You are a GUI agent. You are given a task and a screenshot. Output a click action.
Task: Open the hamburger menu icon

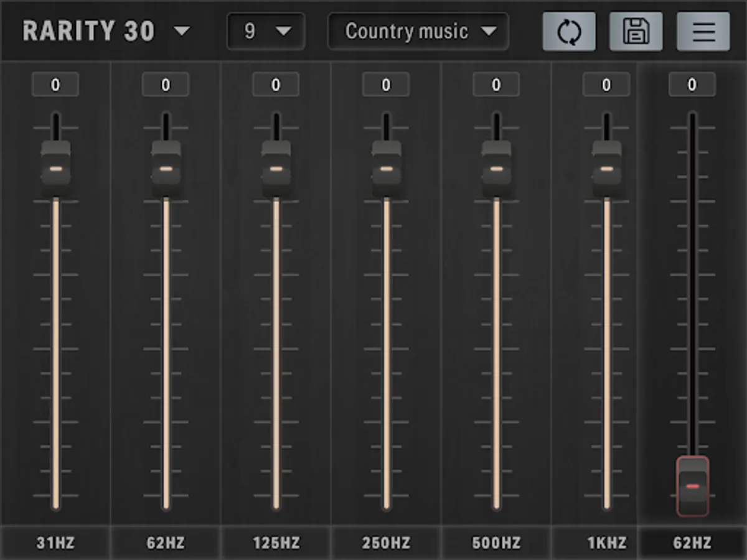coord(703,32)
